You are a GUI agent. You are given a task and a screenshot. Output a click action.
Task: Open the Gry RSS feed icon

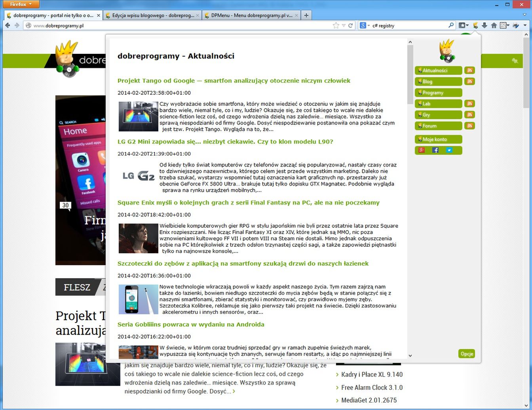469,115
